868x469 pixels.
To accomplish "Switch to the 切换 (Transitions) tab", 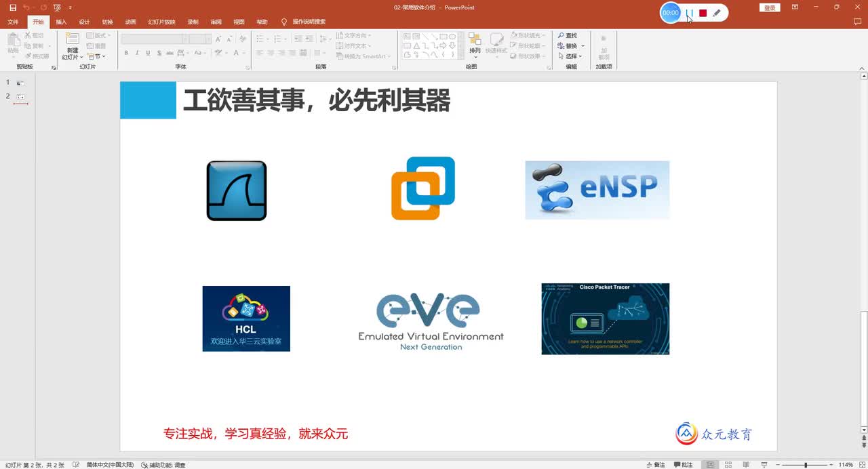I will [x=107, y=22].
